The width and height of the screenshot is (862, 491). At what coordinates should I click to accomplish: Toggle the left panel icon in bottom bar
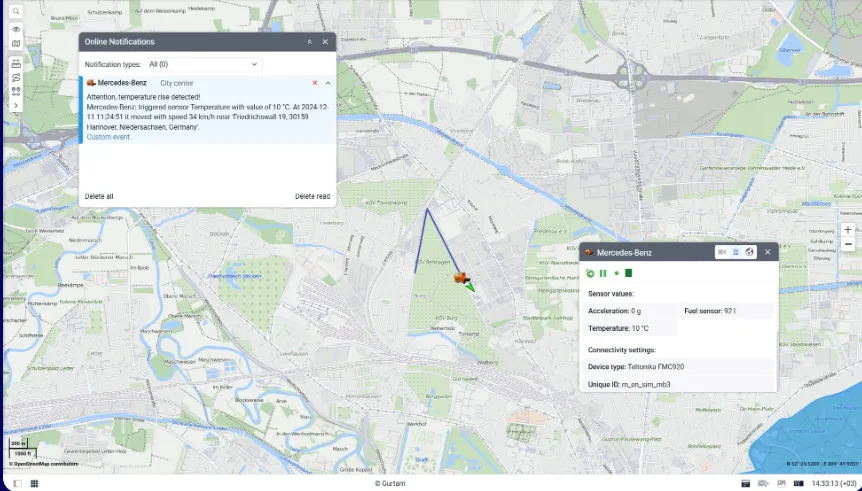click(x=18, y=483)
